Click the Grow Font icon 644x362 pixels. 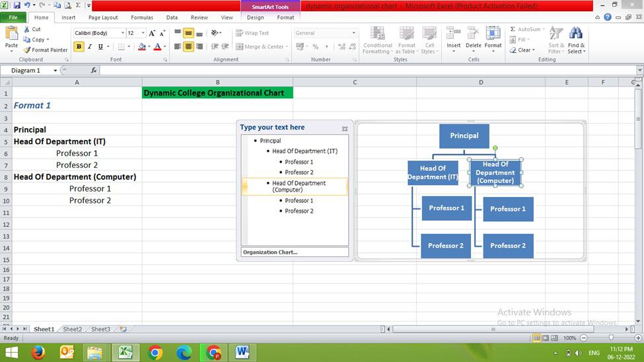[152, 33]
